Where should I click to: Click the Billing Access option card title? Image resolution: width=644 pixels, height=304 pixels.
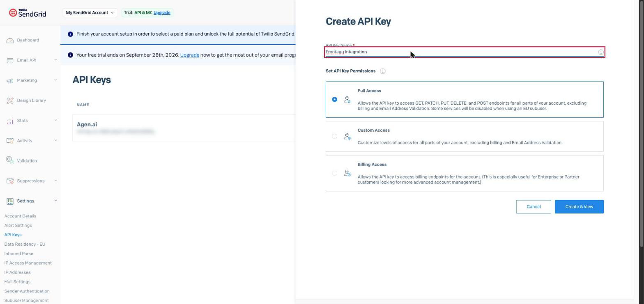point(372,165)
